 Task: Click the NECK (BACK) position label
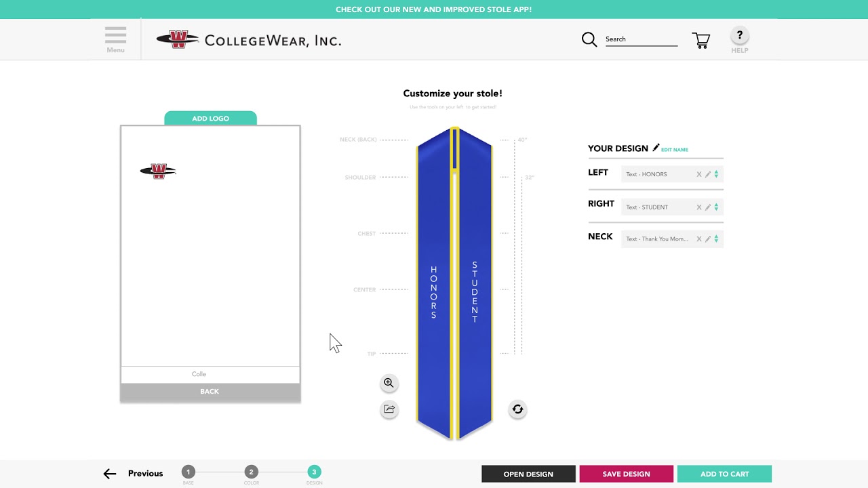pyautogui.click(x=358, y=140)
